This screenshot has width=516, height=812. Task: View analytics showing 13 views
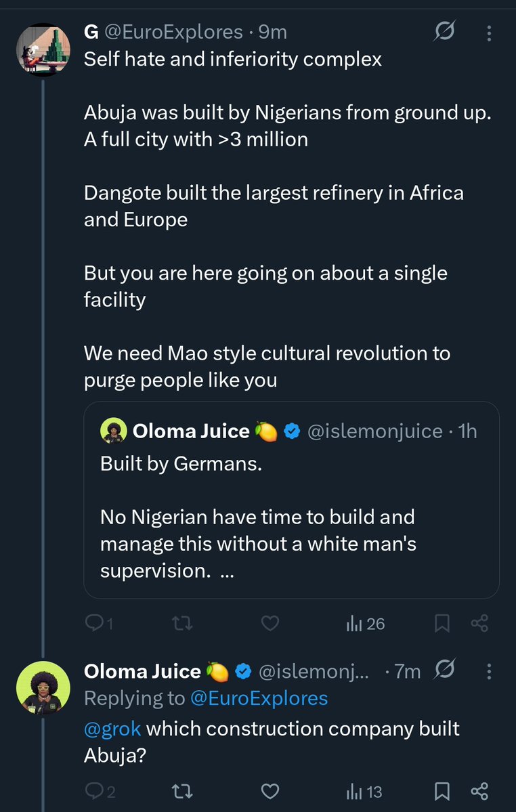(365, 790)
